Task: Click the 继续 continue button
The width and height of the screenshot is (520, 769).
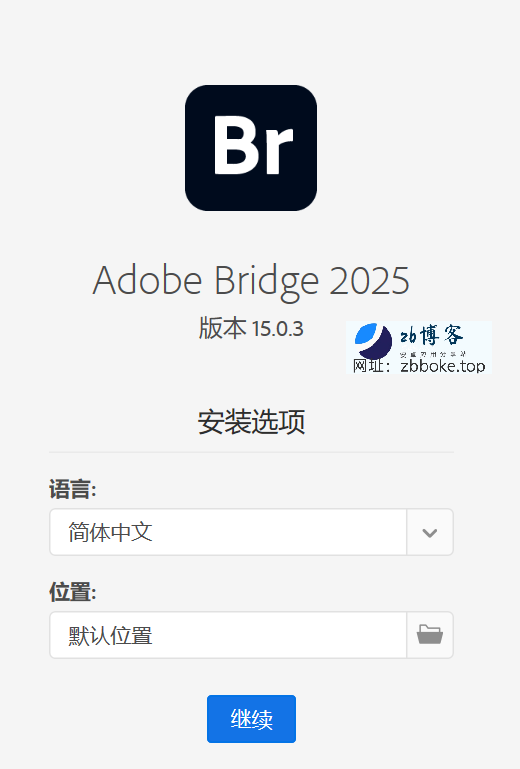Action: click(251, 719)
